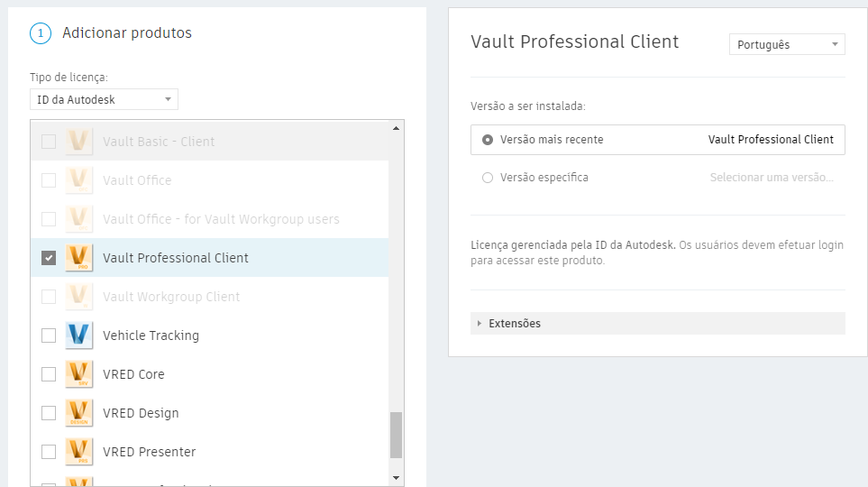
Task: Click the product list scrollbar thumb
Action: coord(396,435)
